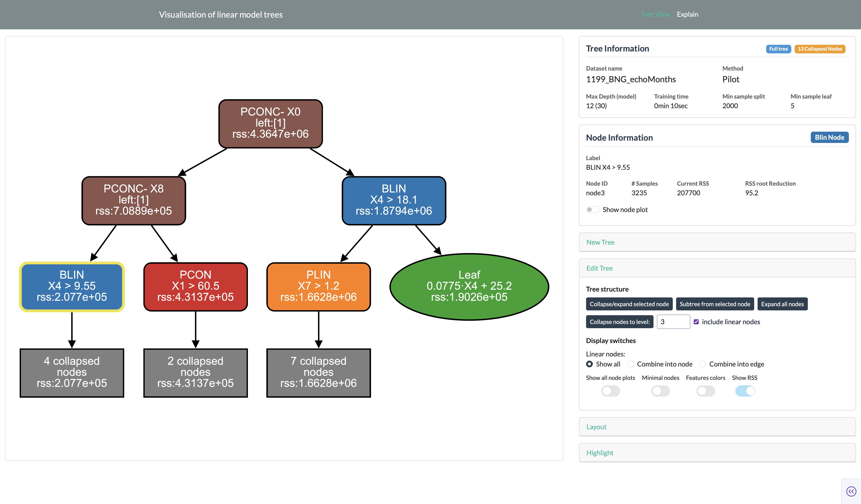861x504 pixels.
Task: Click the node ID value node3
Action: [x=595, y=193]
